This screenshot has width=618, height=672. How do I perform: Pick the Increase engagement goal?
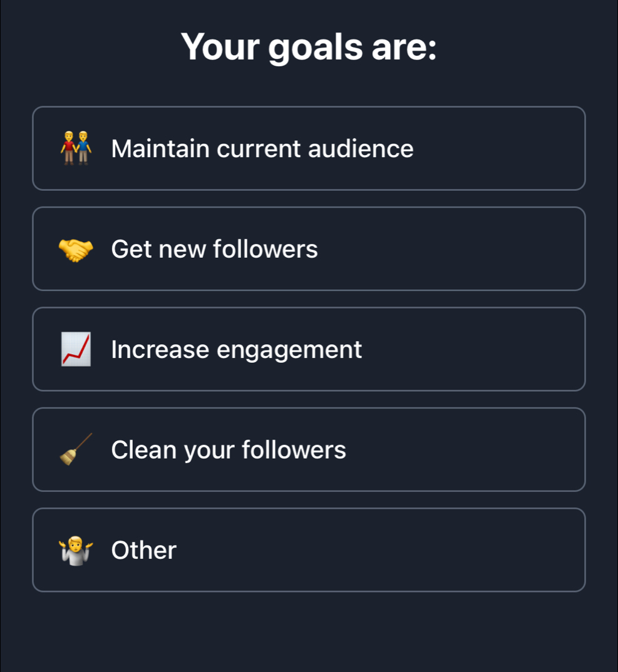pos(309,349)
